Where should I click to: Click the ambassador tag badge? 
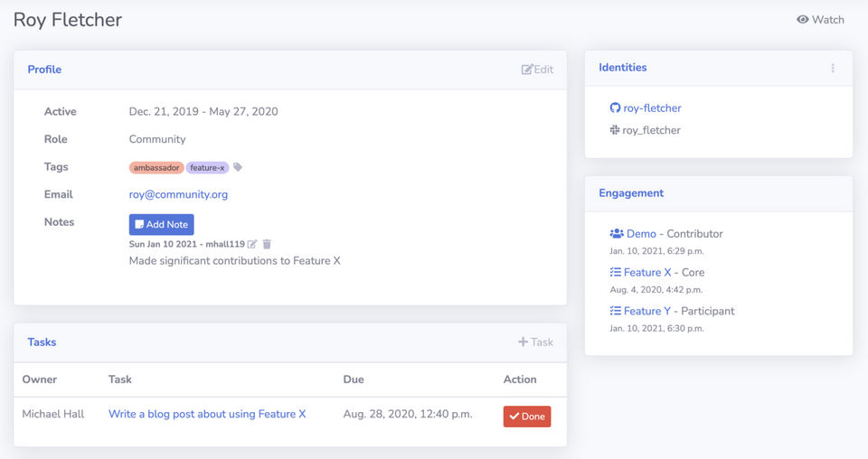[156, 167]
